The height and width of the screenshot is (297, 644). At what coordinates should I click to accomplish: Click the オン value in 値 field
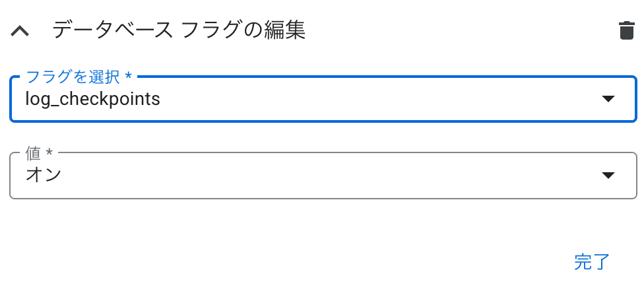(x=44, y=175)
